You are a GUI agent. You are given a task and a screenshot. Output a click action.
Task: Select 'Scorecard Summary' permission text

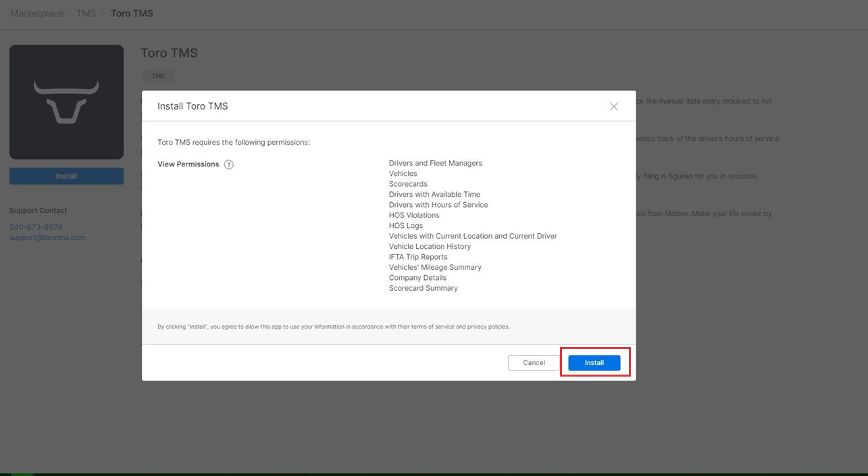[x=424, y=288]
